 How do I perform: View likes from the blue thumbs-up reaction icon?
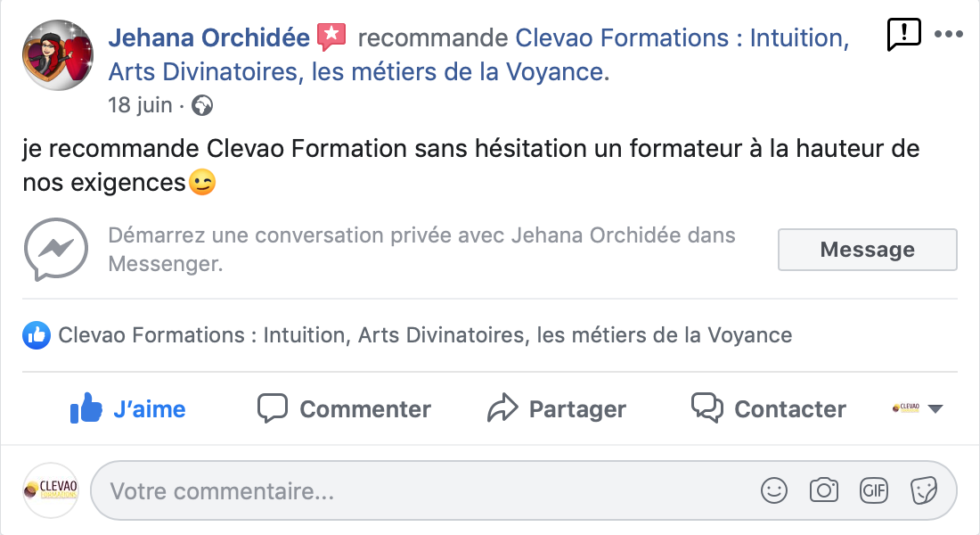tap(37, 335)
